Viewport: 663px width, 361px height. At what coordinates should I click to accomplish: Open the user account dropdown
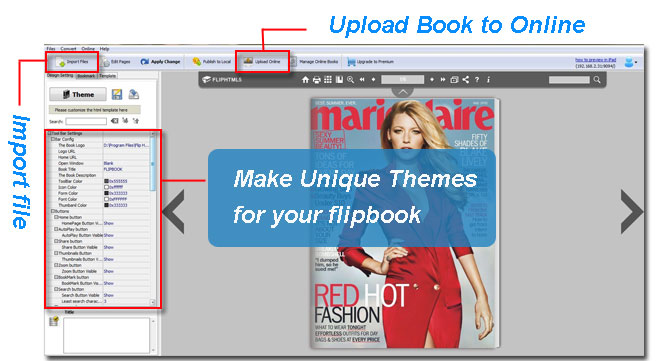click(631, 63)
